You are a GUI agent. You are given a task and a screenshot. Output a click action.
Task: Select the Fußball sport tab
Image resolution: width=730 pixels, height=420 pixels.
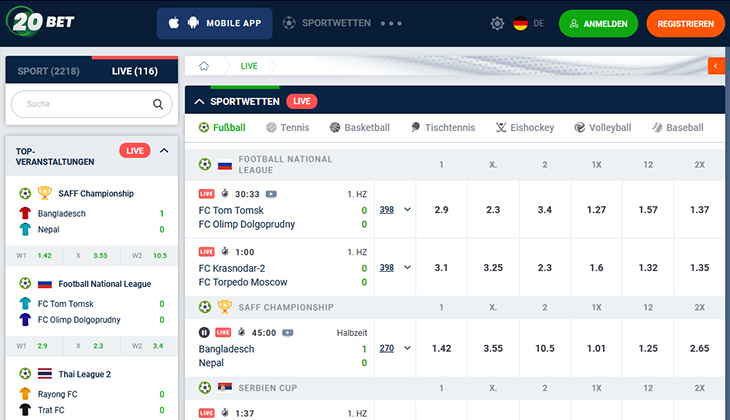[222, 127]
